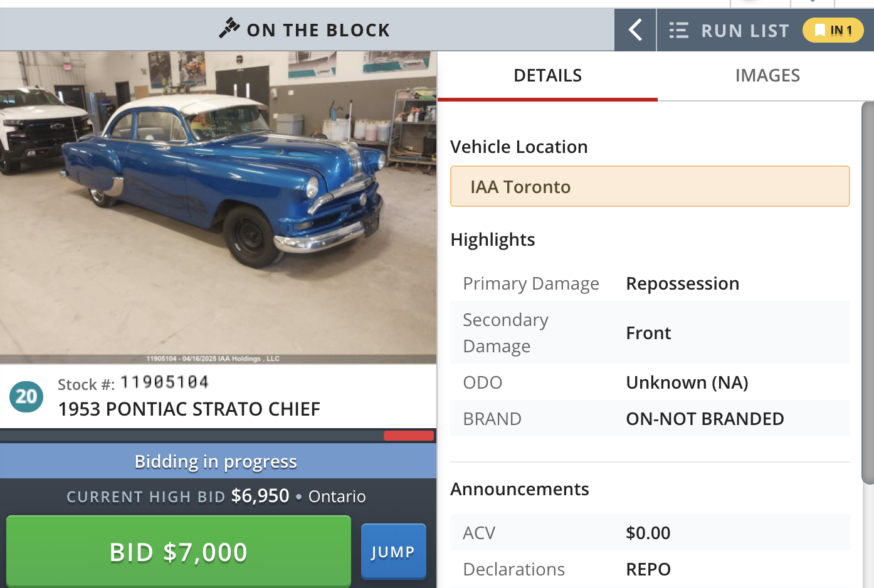
Task: Click the stock number 11905104
Action: 164,382
